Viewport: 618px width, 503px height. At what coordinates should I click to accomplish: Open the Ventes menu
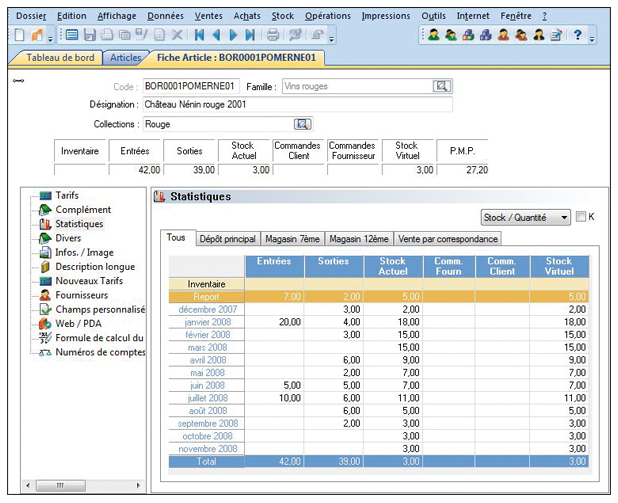[208, 16]
